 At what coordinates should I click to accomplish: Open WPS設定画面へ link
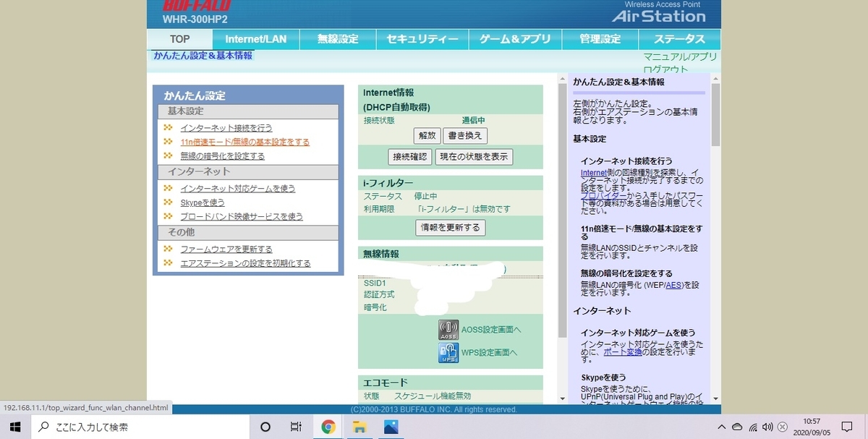[x=490, y=353]
